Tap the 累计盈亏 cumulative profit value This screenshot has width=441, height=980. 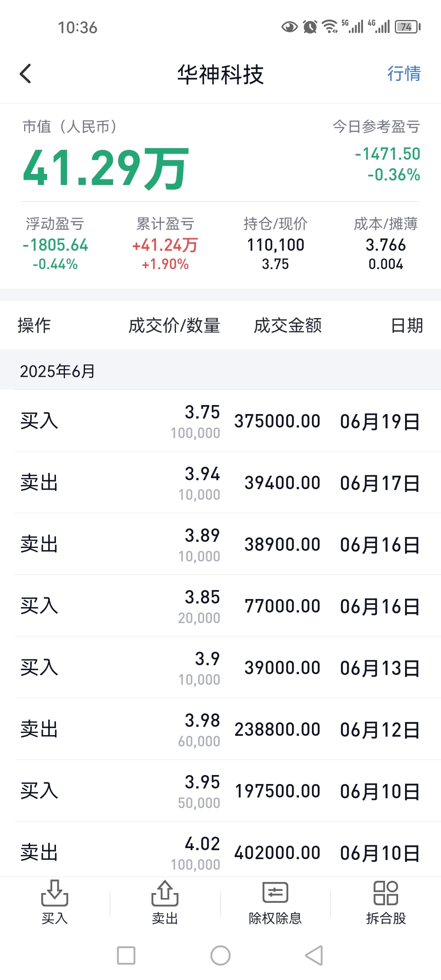point(165,245)
